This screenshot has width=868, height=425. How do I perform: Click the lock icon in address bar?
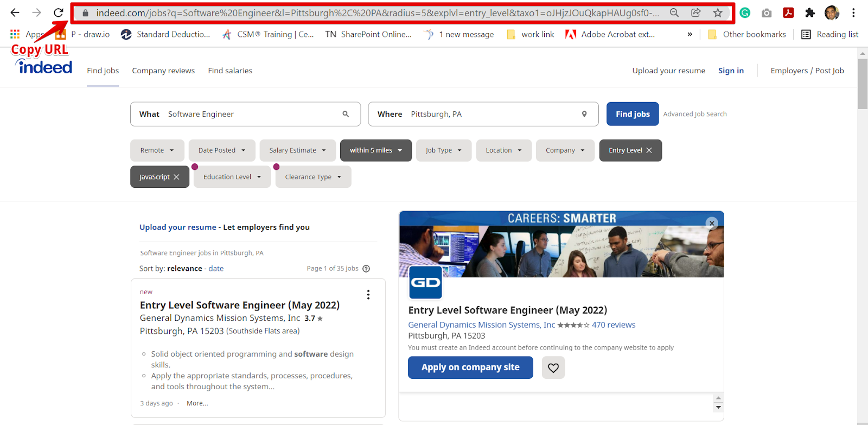point(85,13)
